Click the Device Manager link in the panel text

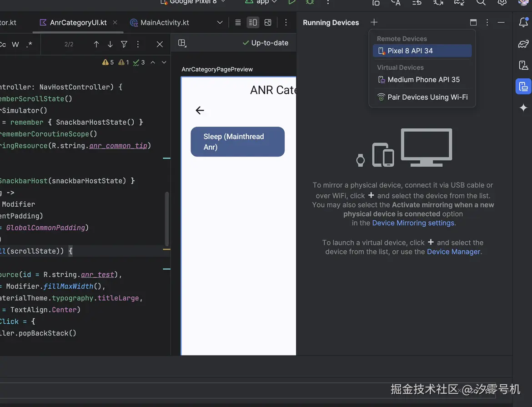click(x=453, y=251)
